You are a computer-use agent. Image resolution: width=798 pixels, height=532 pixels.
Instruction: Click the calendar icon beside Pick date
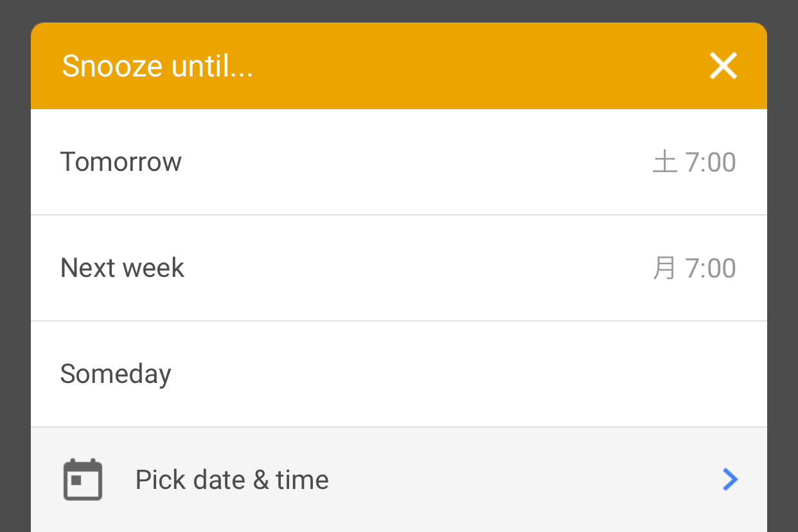coord(83,479)
